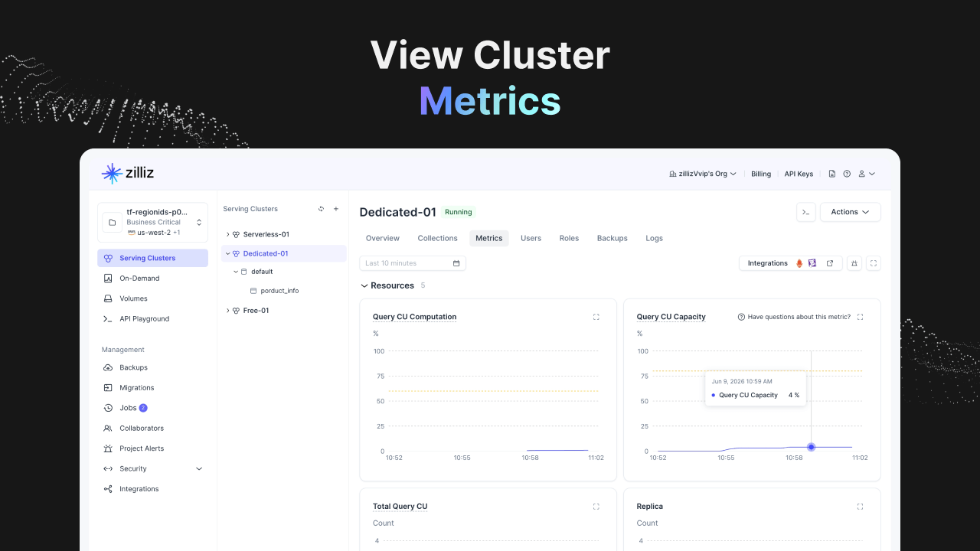Open the help question mark icon
The width and height of the screenshot is (980, 551).
click(x=847, y=174)
